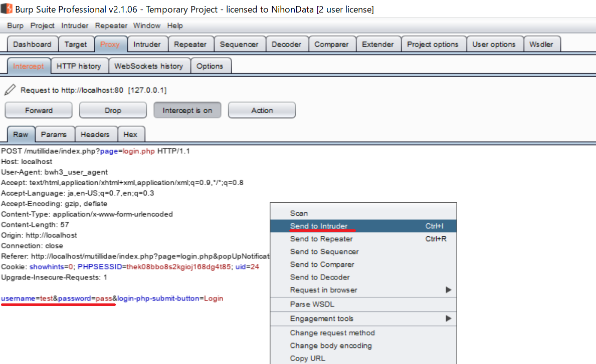Click the User-Agent header line

pos(54,172)
